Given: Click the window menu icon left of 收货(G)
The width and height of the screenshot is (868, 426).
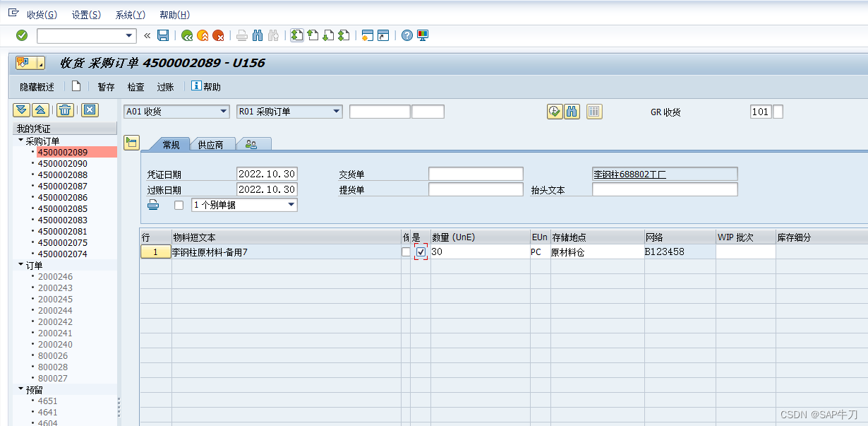Looking at the screenshot, I should pos(13,13).
